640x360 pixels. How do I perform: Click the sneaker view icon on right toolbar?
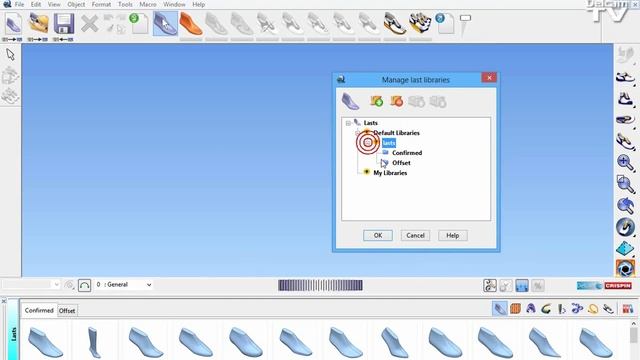(625, 77)
